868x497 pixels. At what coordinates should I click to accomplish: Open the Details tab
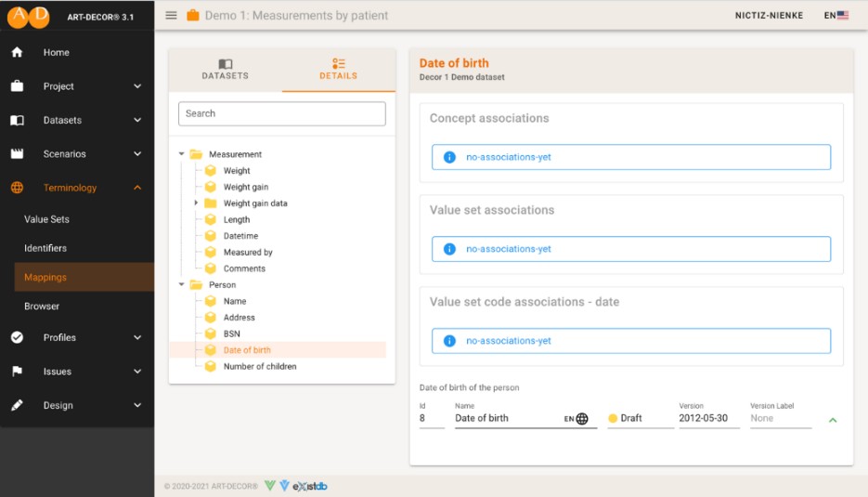coord(338,70)
